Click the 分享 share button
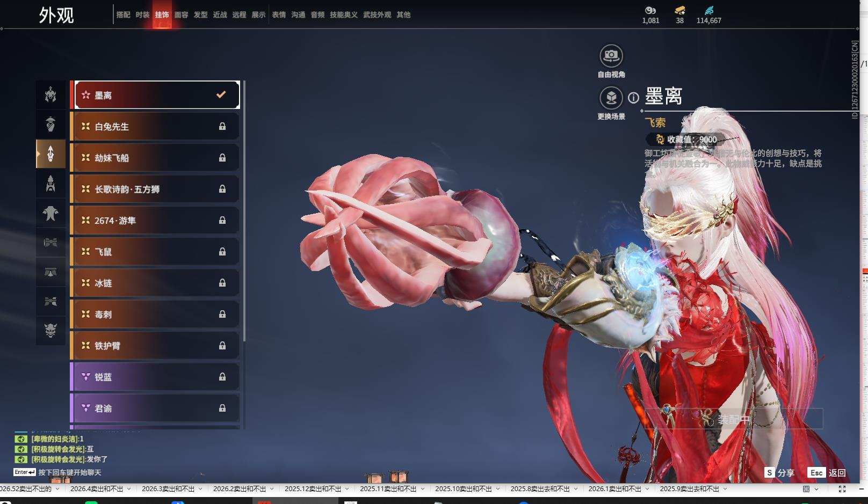868x504 pixels. pos(779,473)
